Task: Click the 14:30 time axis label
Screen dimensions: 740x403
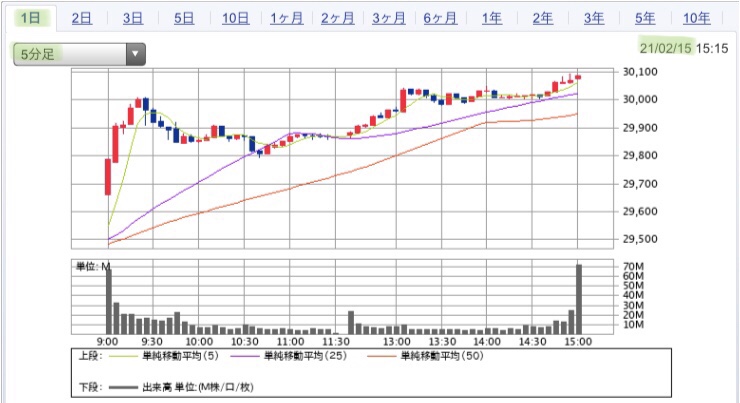Action: (x=532, y=342)
